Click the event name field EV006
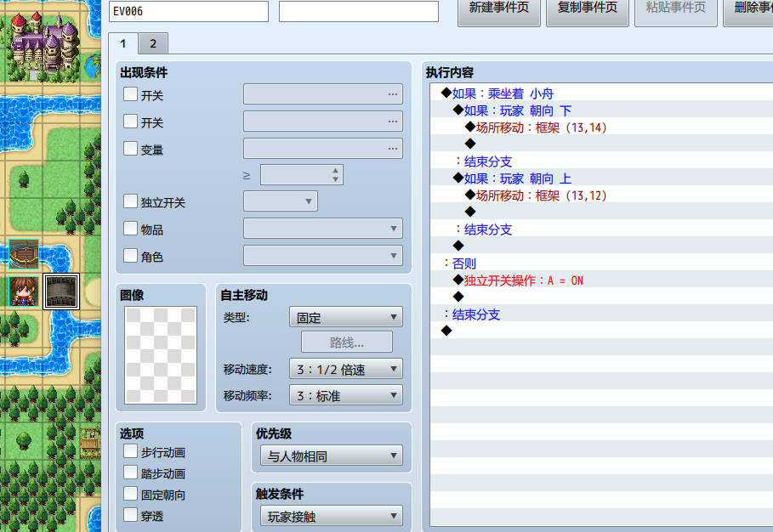 point(189,11)
